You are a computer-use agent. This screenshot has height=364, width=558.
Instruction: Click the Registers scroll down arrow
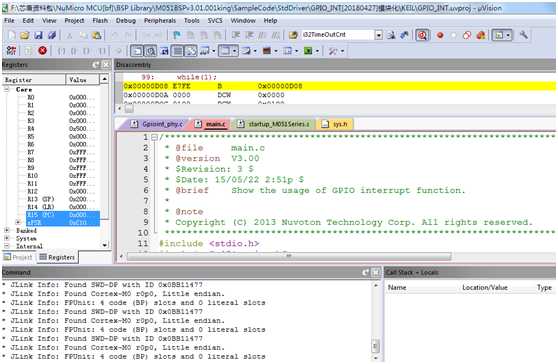105,245
